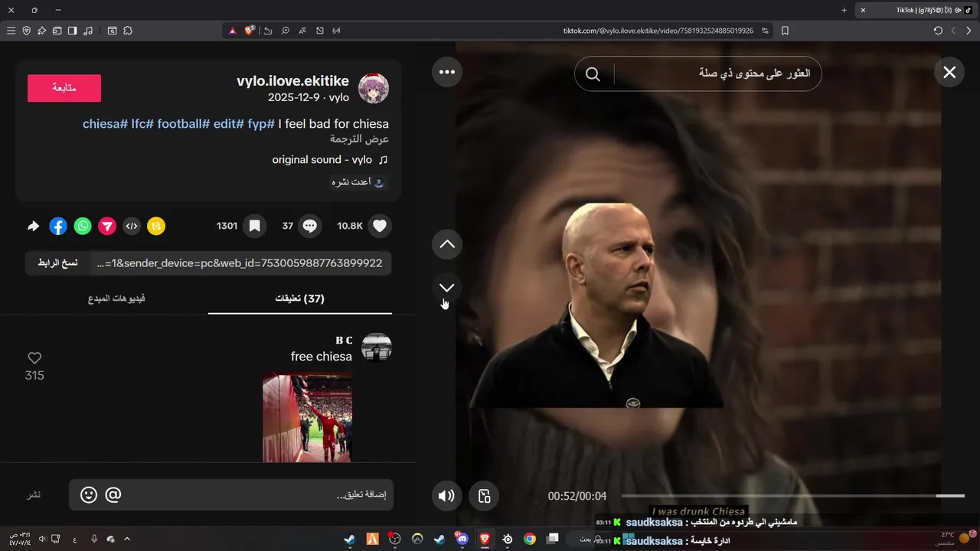980x551 pixels.
Task: Open the #fyp hashtag
Action: click(x=261, y=124)
